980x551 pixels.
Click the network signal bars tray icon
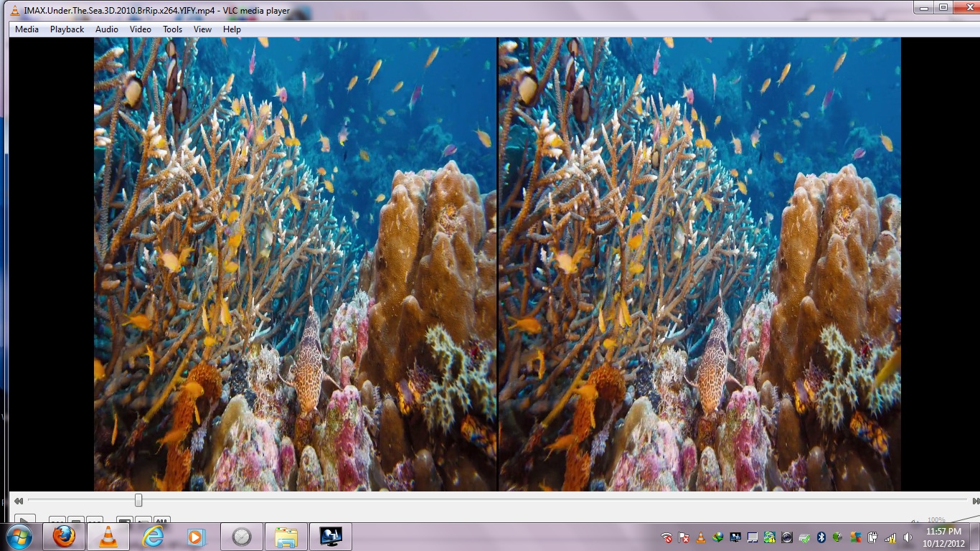890,537
